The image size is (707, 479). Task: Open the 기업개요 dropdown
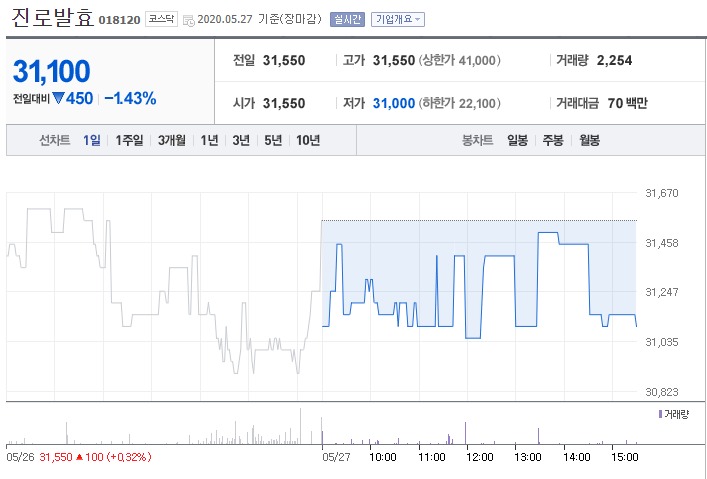[398, 19]
